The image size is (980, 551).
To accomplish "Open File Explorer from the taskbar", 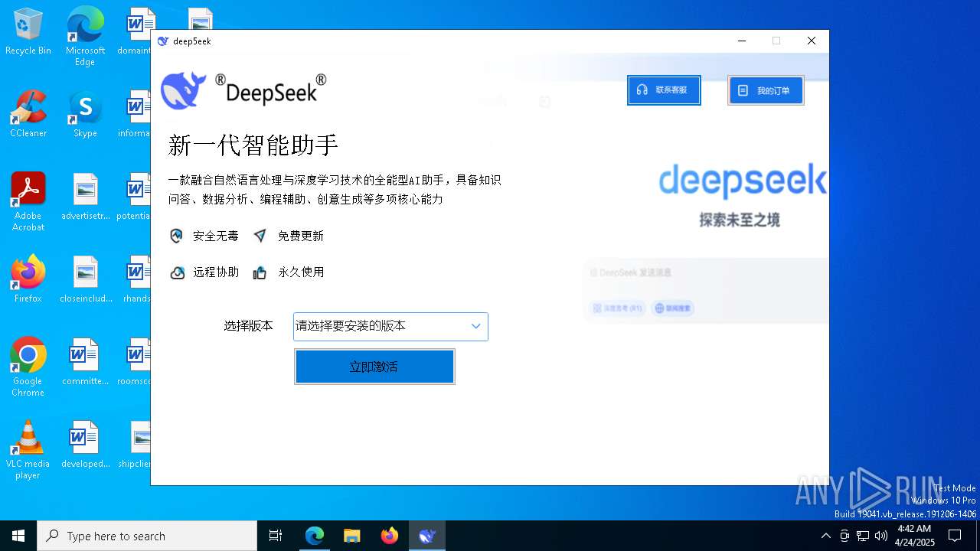I will click(x=352, y=536).
